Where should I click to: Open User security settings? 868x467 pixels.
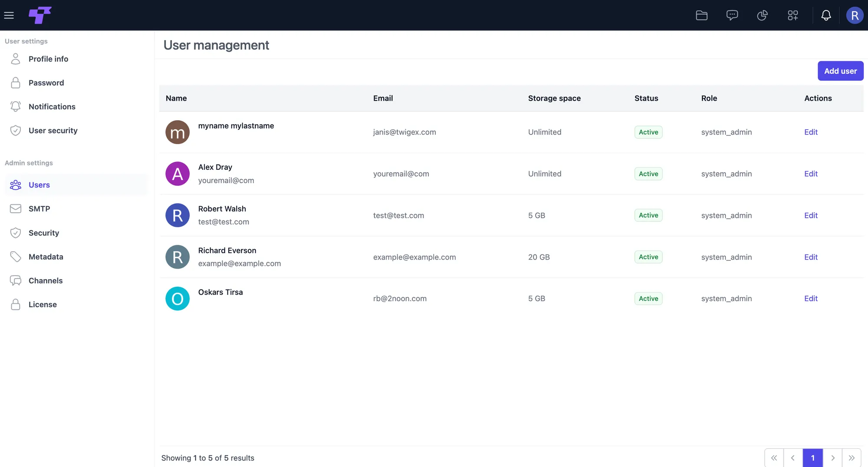coord(76,131)
